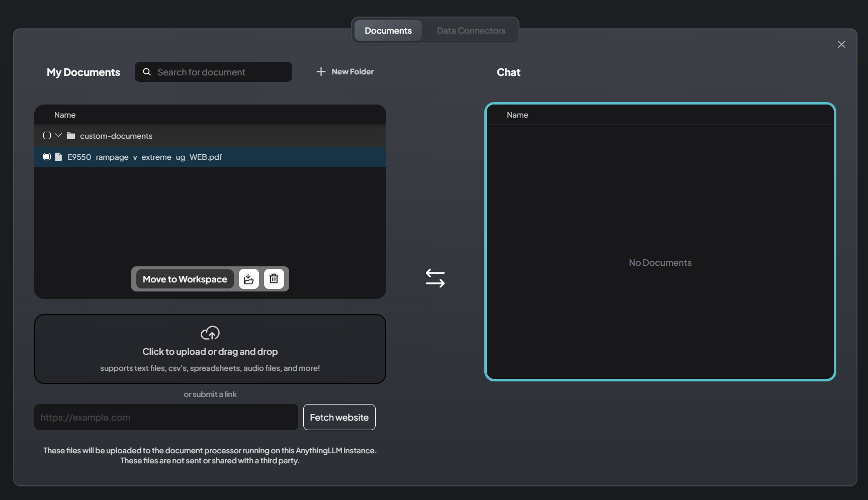Click the PDF file icon

pos(58,157)
